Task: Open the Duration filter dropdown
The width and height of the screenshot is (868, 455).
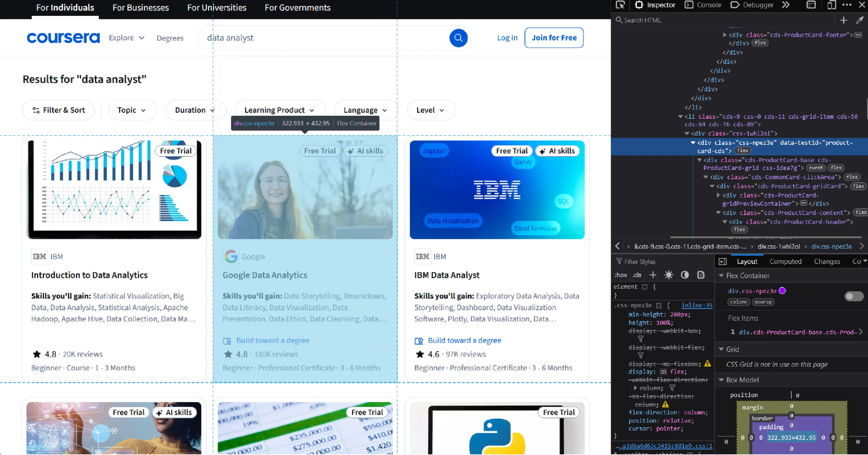Action: [195, 110]
